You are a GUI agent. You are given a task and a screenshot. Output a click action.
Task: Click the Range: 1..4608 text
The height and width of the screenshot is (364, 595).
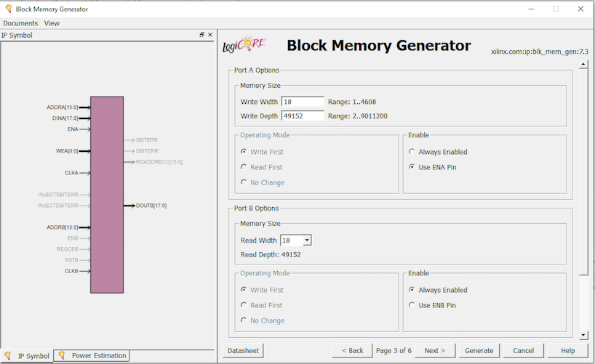tap(352, 102)
